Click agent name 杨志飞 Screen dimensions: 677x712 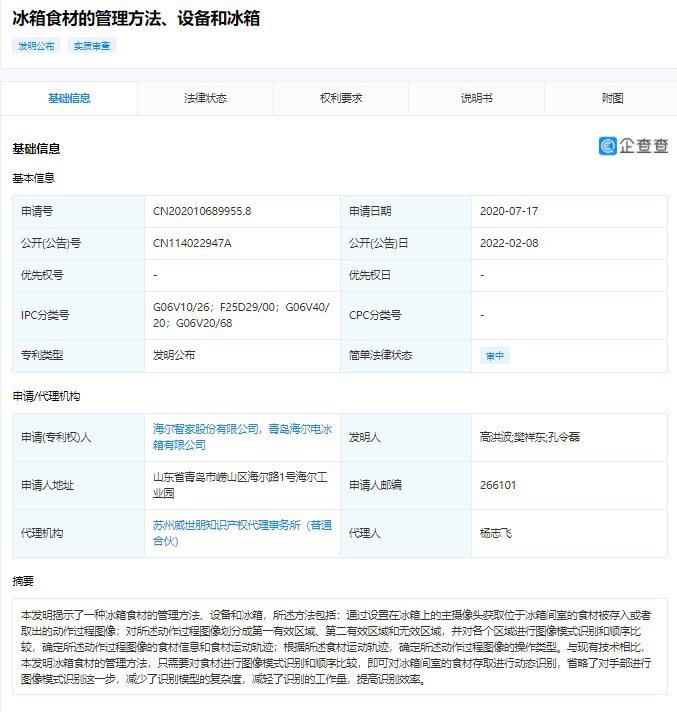pyautogui.click(x=496, y=534)
